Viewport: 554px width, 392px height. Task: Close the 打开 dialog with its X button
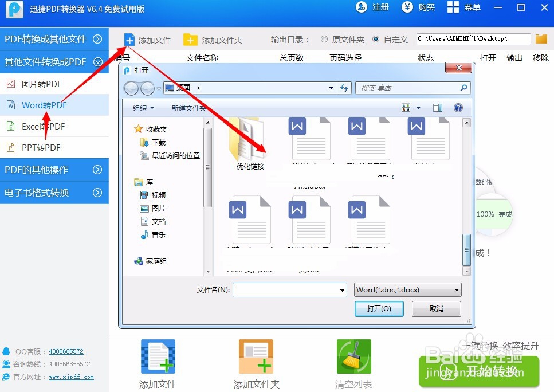458,68
